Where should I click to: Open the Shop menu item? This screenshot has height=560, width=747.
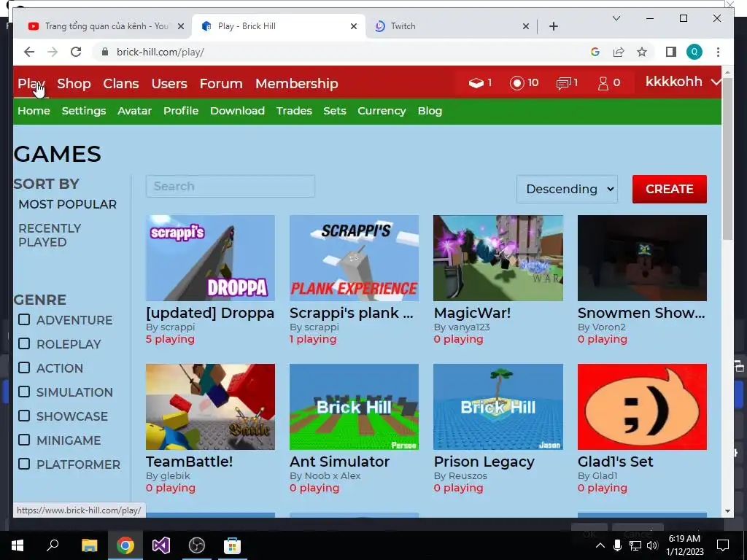coord(74,83)
